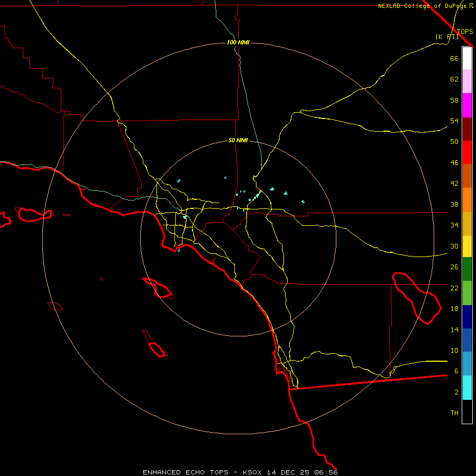
Task: Click the white swatch in the tops legend
Action: pyautogui.click(x=467, y=58)
